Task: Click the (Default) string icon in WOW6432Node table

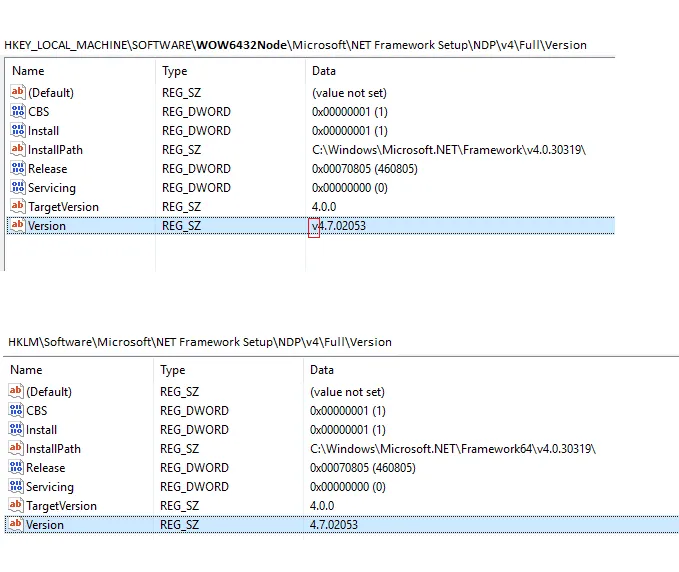Action: click(18, 92)
